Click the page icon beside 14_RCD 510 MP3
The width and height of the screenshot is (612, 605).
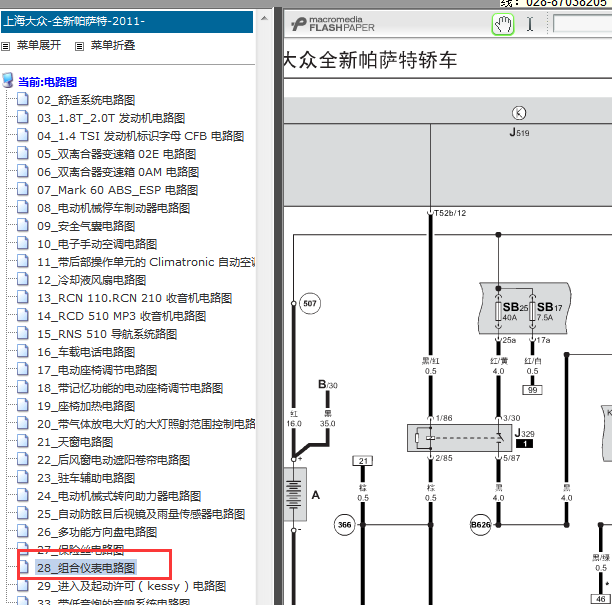[x=23, y=315]
